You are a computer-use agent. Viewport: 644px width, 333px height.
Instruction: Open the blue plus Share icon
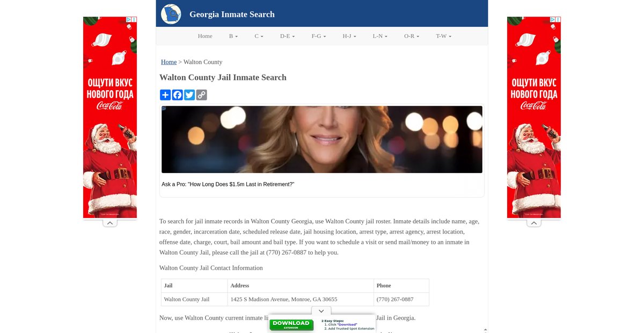pyautogui.click(x=165, y=95)
